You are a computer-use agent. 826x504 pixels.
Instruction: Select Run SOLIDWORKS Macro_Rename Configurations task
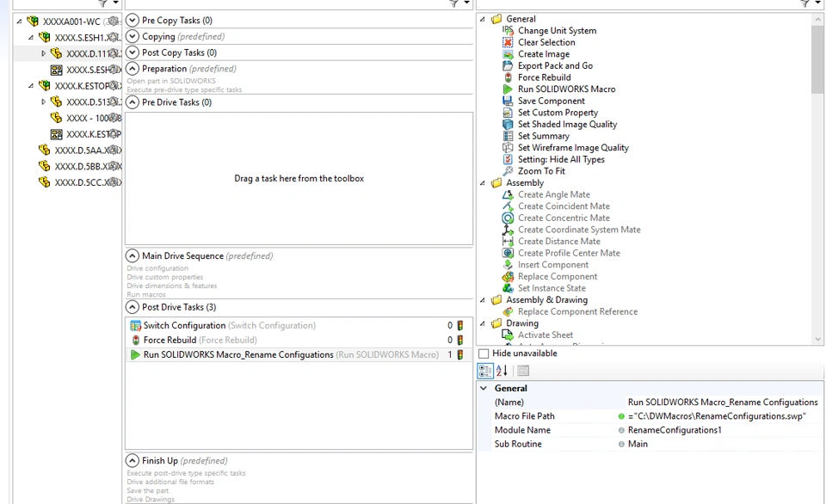(299, 355)
